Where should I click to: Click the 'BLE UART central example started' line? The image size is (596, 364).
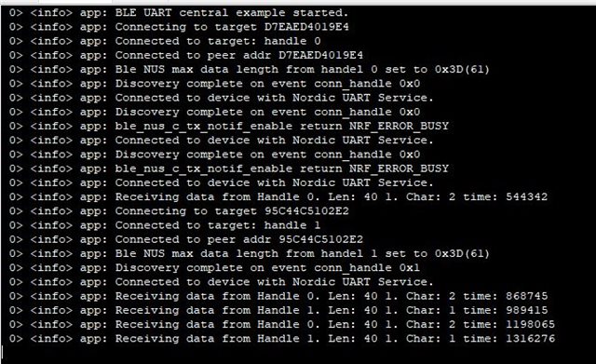(179, 12)
